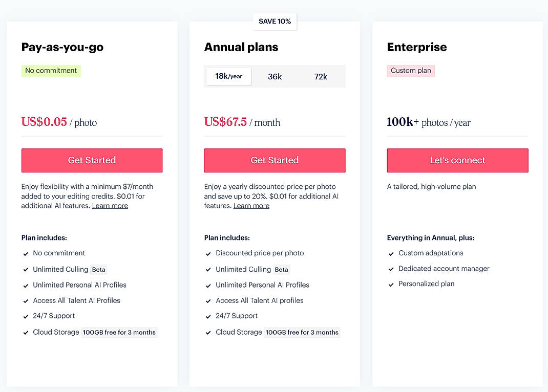Click Get Started under Pay-as-you-go
This screenshot has height=392, width=548.
click(x=92, y=160)
